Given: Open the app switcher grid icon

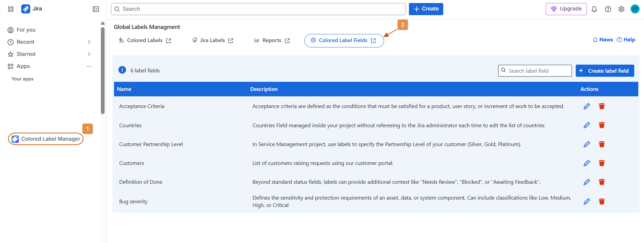Looking at the screenshot, I should click(11, 9).
